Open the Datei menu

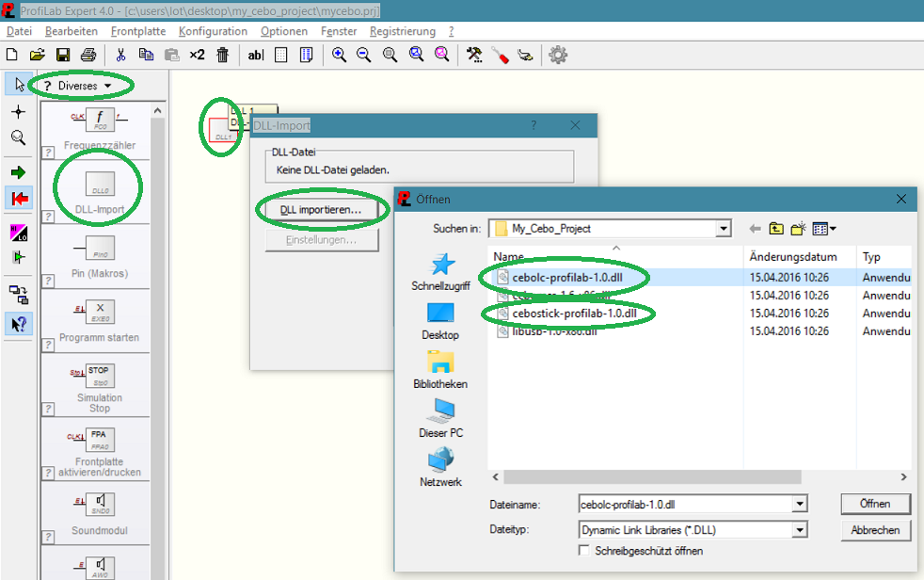pos(19,31)
